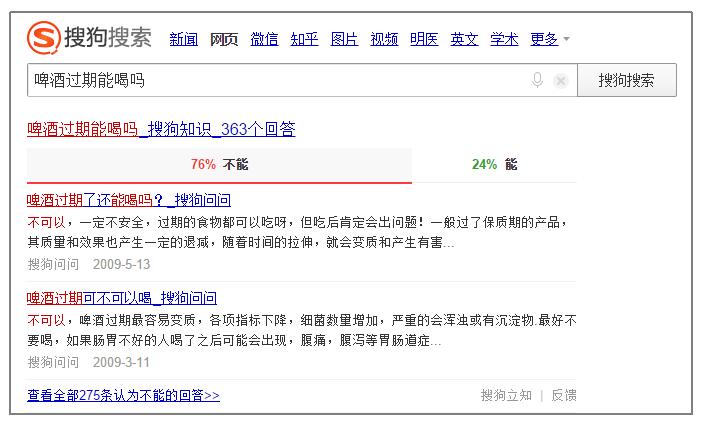Select the 网页 search category
Viewport: 705px width, 421px height.
pyautogui.click(x=224, y=40)
